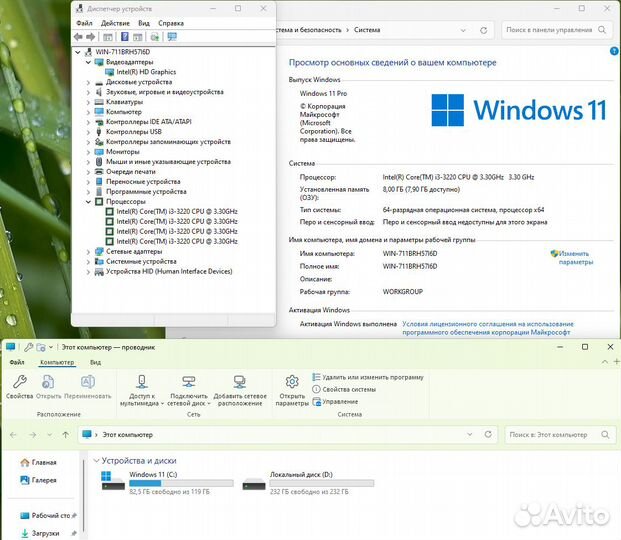Open Галерея in Explorer sidebar
This screenshot has height=540, width=621.
coord(39,480)
